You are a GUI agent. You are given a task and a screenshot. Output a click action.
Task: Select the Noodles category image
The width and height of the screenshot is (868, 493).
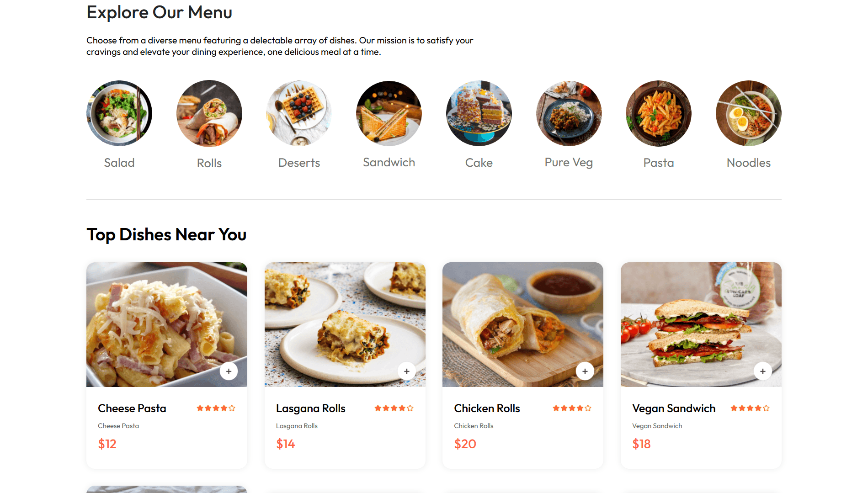coord(749,113)
